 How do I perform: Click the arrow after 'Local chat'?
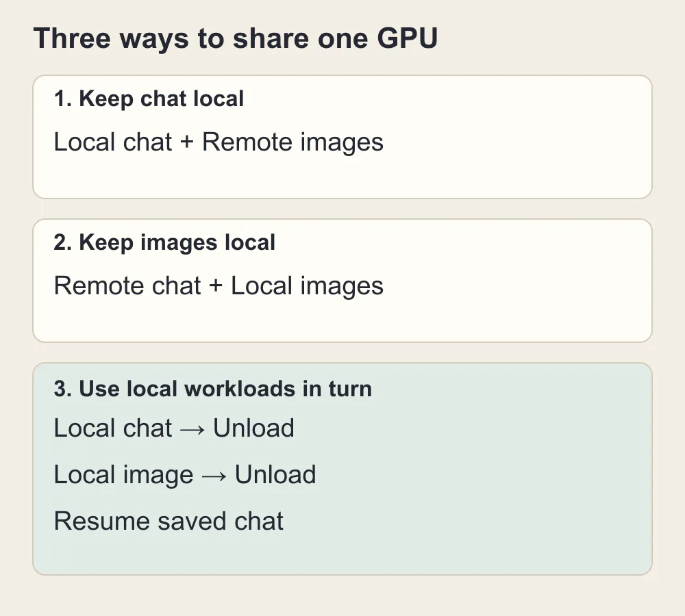pos(192,430)
